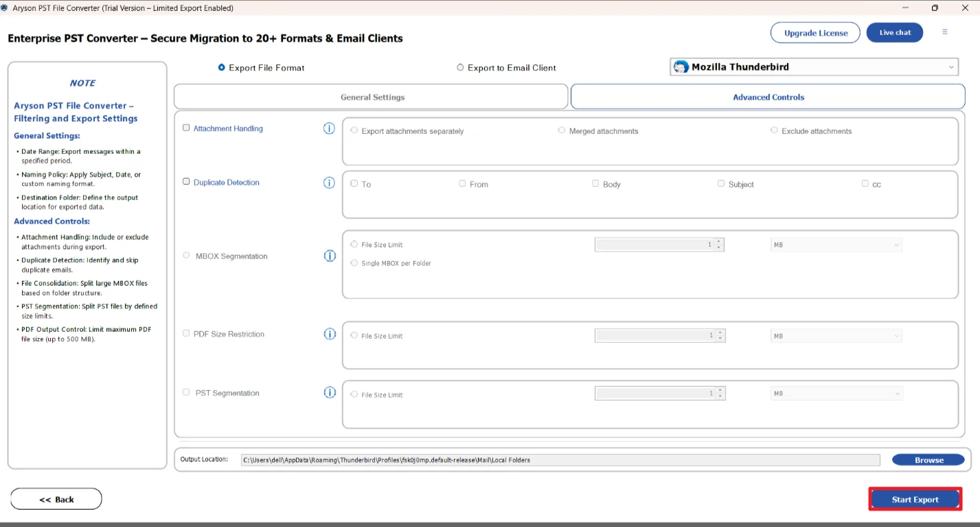Open info icon for Attachment Handling
Viewport: 980px width, 527px height.
[329, 128]
